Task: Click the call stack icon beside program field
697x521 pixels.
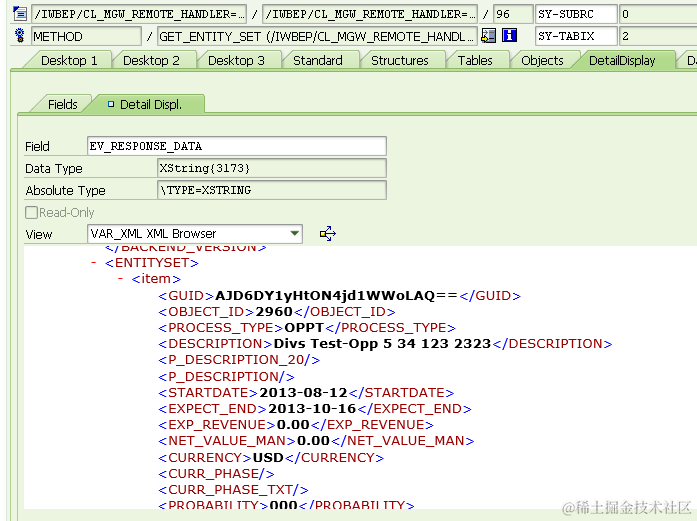Action: (20, 13)
